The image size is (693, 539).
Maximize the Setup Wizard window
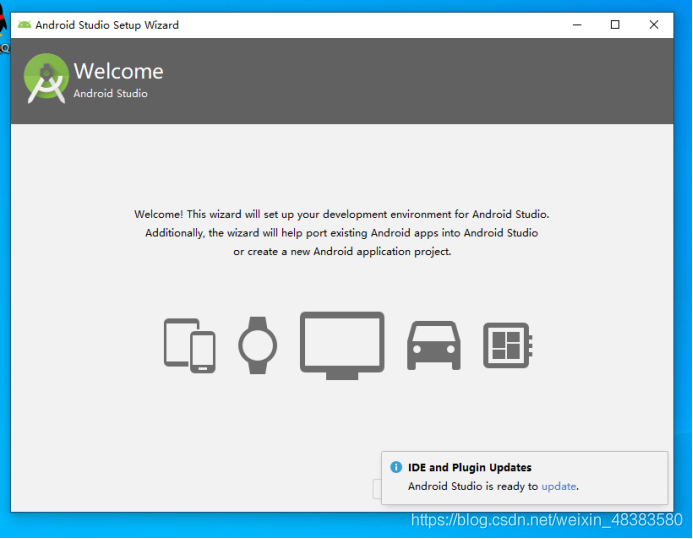click(x=615, y=25)
